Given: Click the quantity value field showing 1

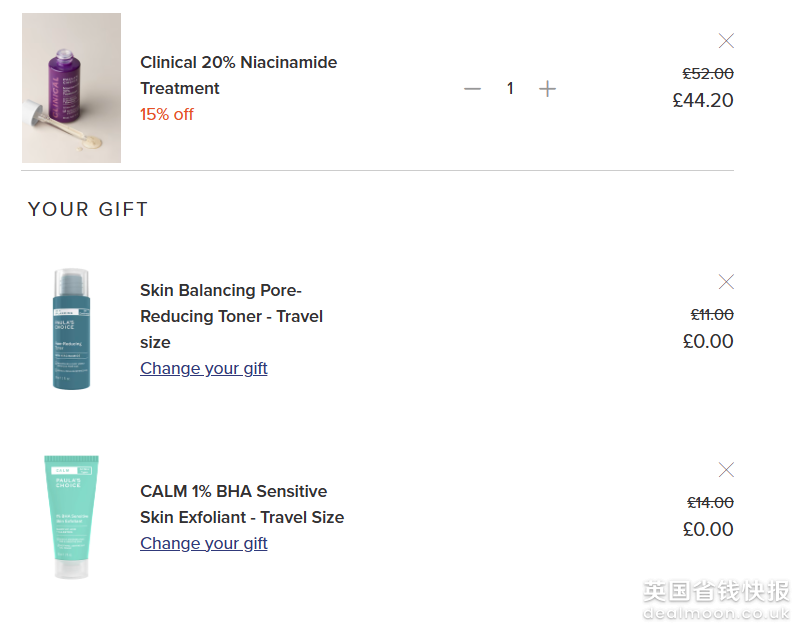Looking at the screenshot, I should (510, 89).
